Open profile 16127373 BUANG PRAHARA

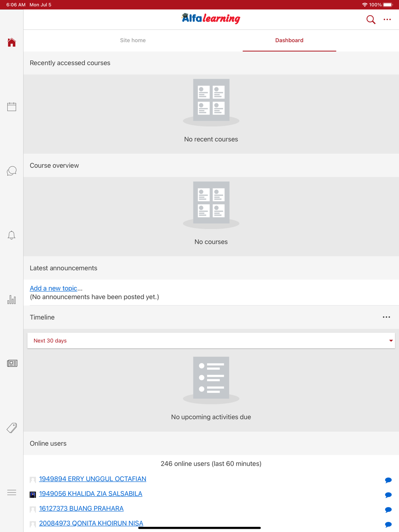pyautogui.click(x=81, y=508)
